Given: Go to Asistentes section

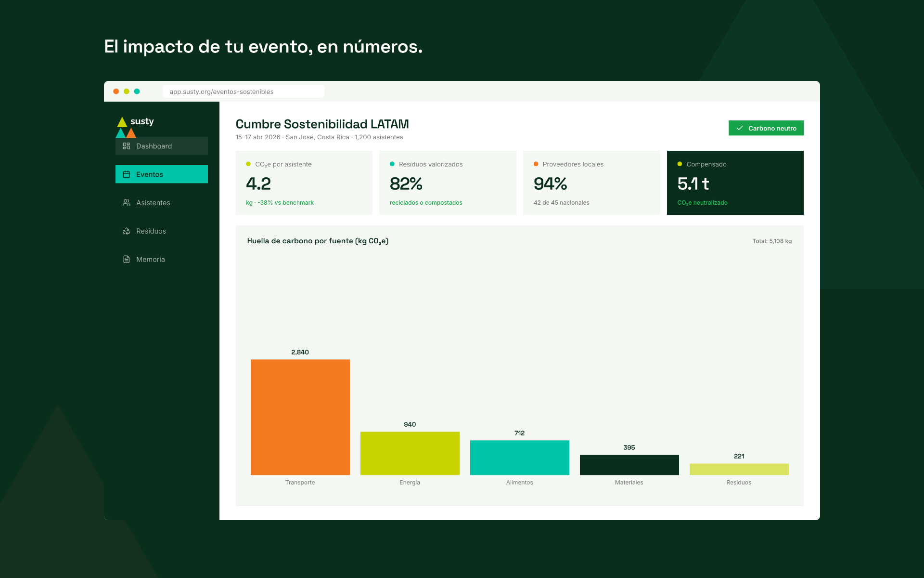Looking at the screenshot, I should point(162,203).
